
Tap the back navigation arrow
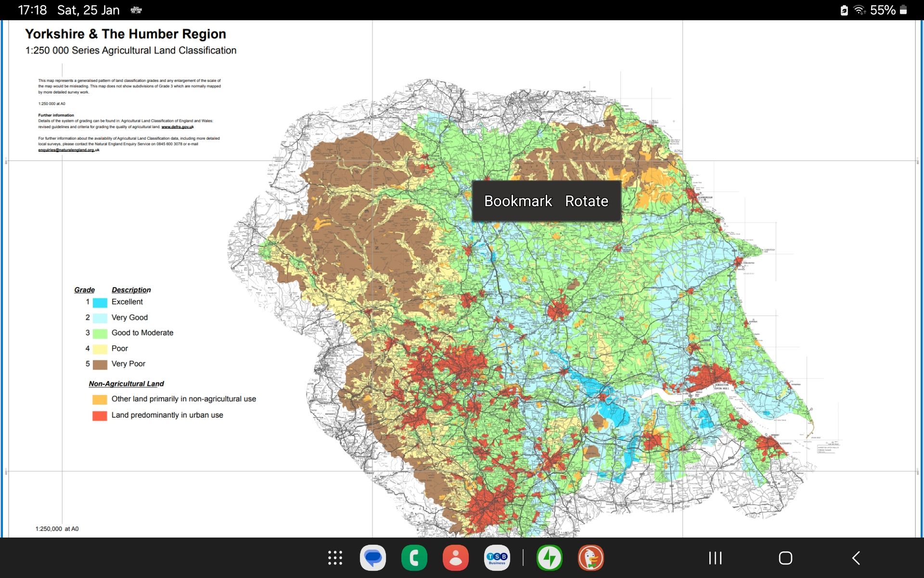[856, 558]
